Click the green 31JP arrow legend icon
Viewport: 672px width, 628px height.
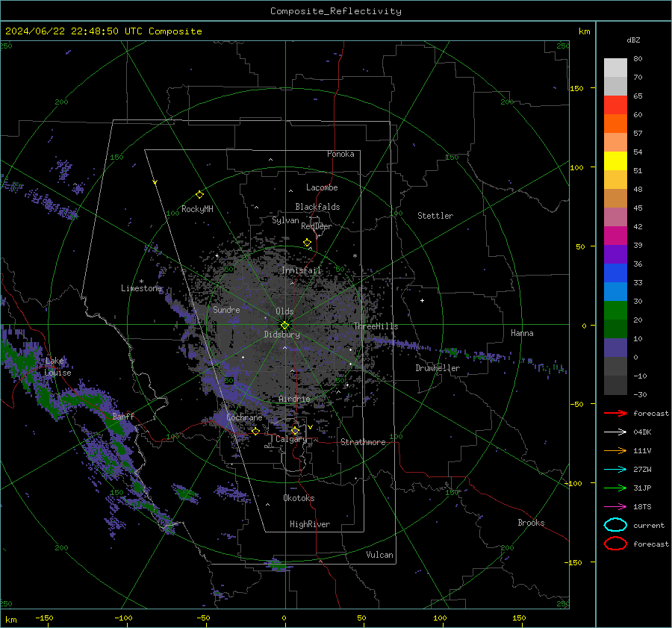[615, 488]
